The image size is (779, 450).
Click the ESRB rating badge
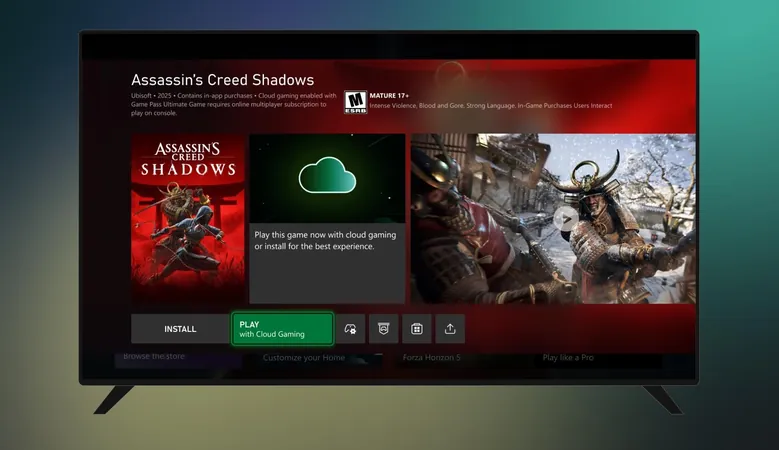pos(355,102)
